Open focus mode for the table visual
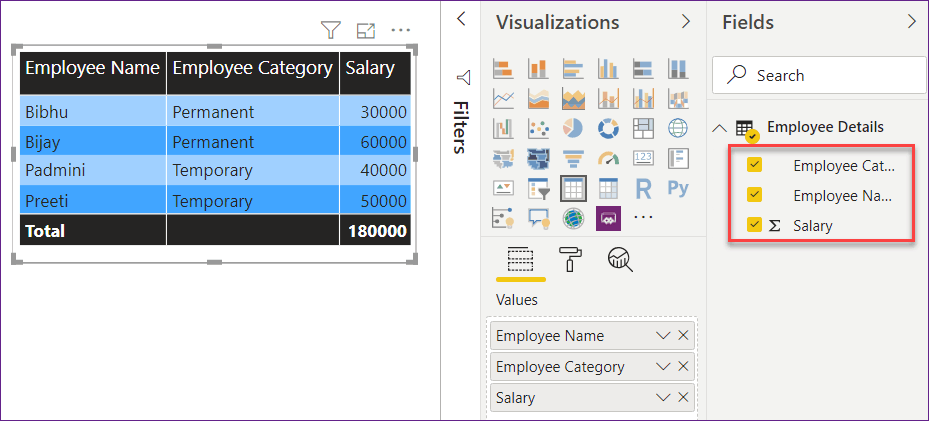The width and height of the screenshot is (929, 421). 366,31
